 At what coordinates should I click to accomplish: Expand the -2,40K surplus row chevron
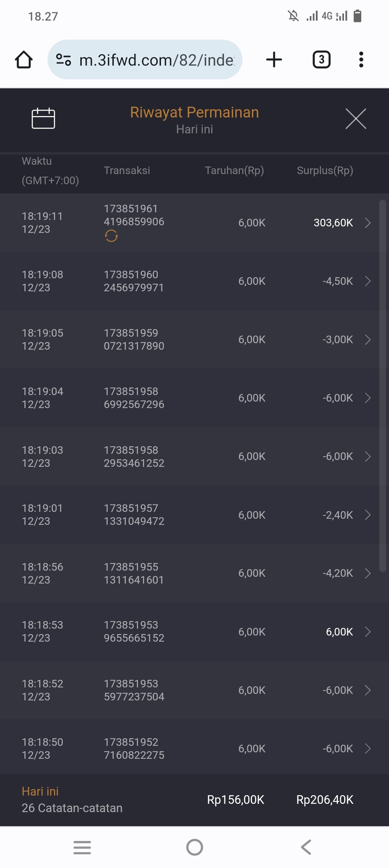point(367,515)
